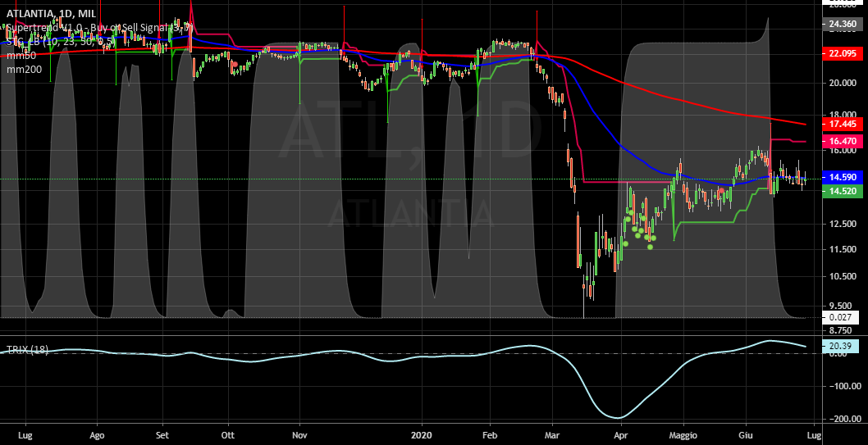Click the 14.520 green price label
This screenshot has width=868, height=445.
click(841, 191)
